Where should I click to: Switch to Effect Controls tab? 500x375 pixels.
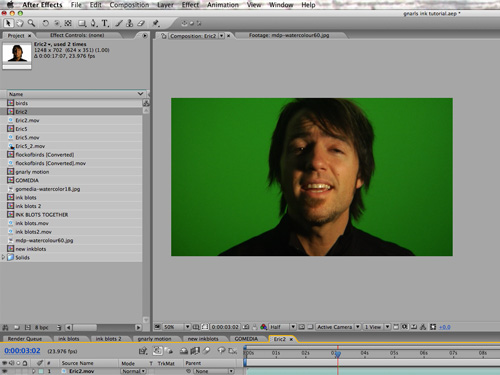pos(77,35)
